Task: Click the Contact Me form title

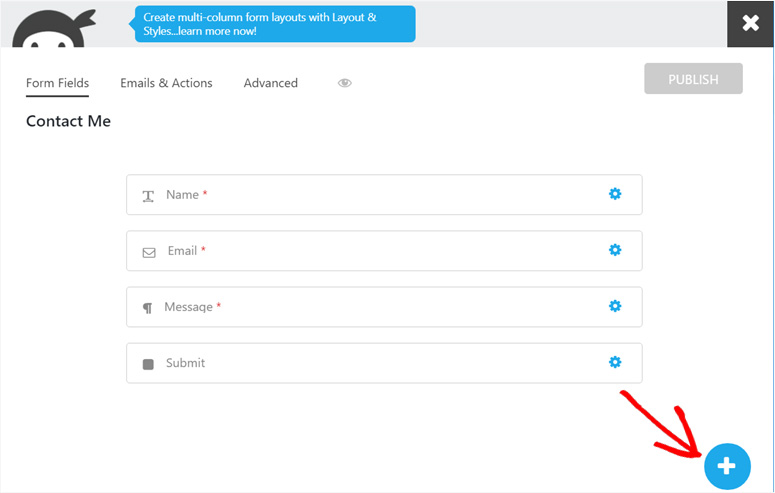Action: click(x=68, y=121)
